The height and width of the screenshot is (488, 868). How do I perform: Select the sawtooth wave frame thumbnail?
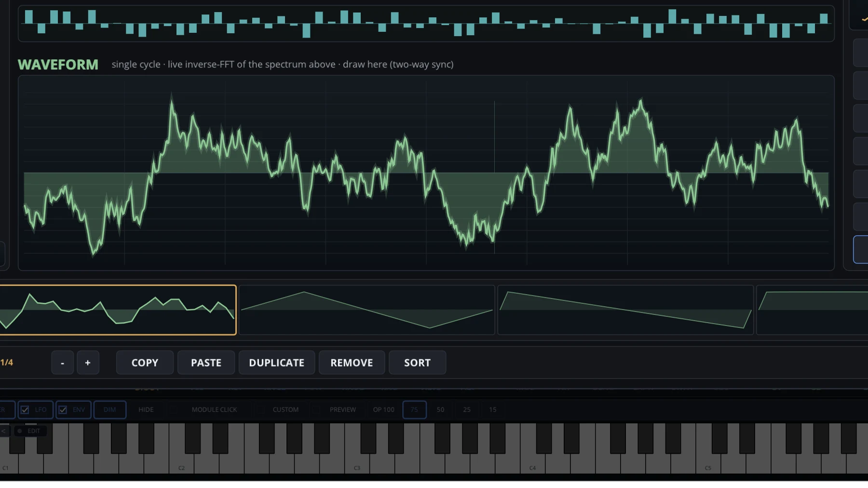coord(625,310)
